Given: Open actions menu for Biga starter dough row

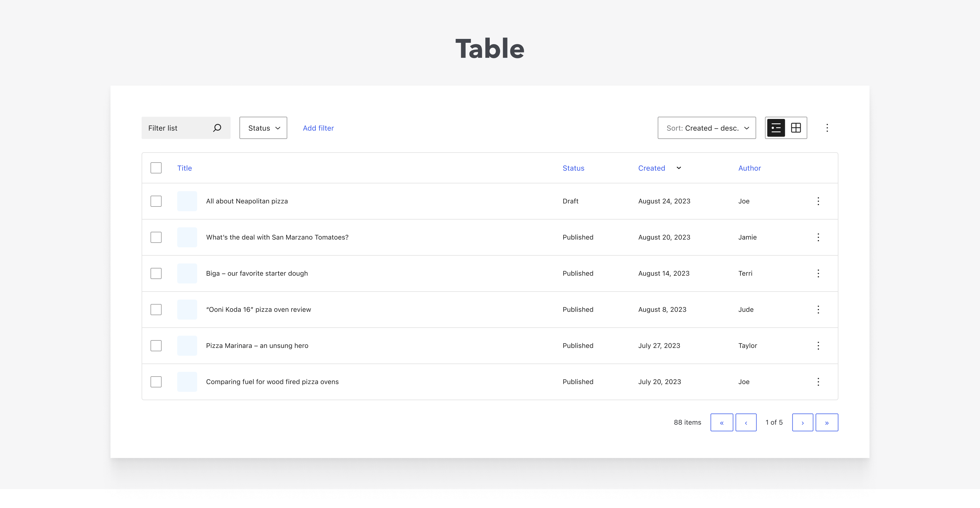Looking at the screenshot, I should (x=818, y=274).
